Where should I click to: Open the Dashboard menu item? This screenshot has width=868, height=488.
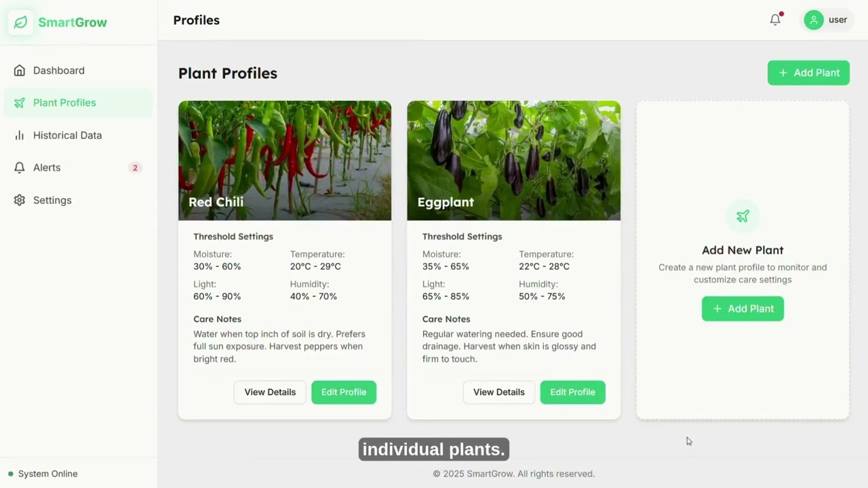(59, 70)
